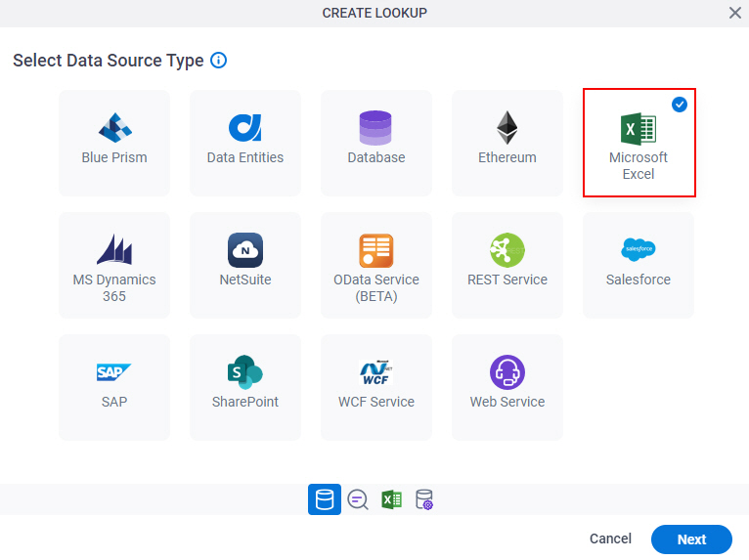749x560 pixels.
Task: Open the database settings step icon
Action: (424, 499)
